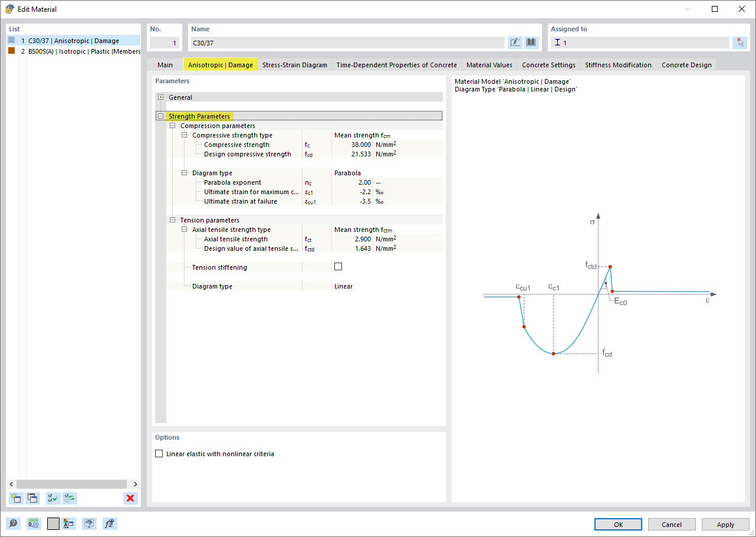Toggle all checkboxes with the check-all icon
Viewport: 756px width, 537px height.
[52, 498]
